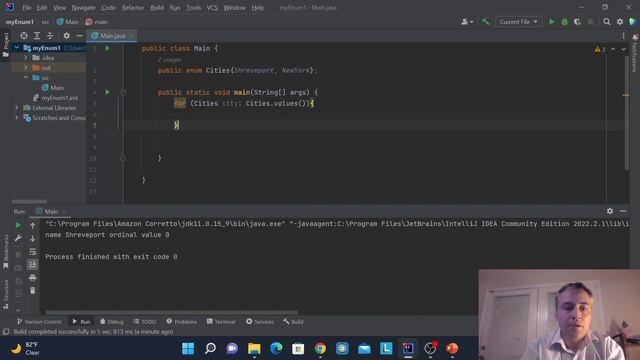Select opened file target icon in Project panel
This screenshot has height=360, width=640.
24,36
